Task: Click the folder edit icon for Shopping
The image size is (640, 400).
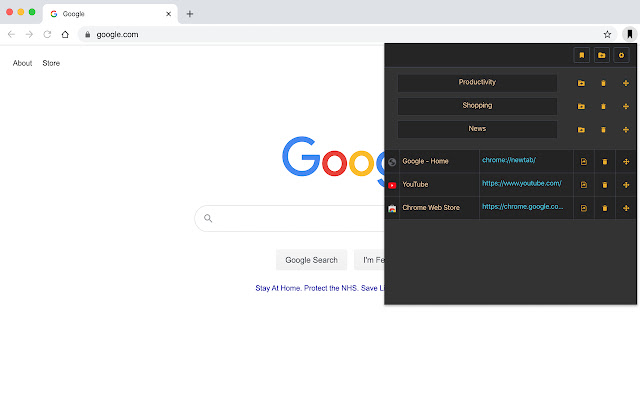Action: 581,107
